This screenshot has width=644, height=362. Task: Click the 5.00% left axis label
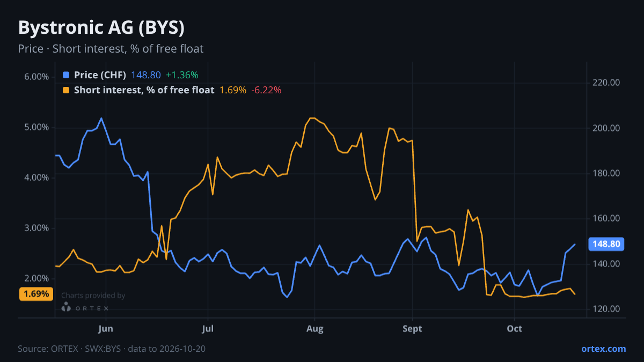tap(36, 128)
